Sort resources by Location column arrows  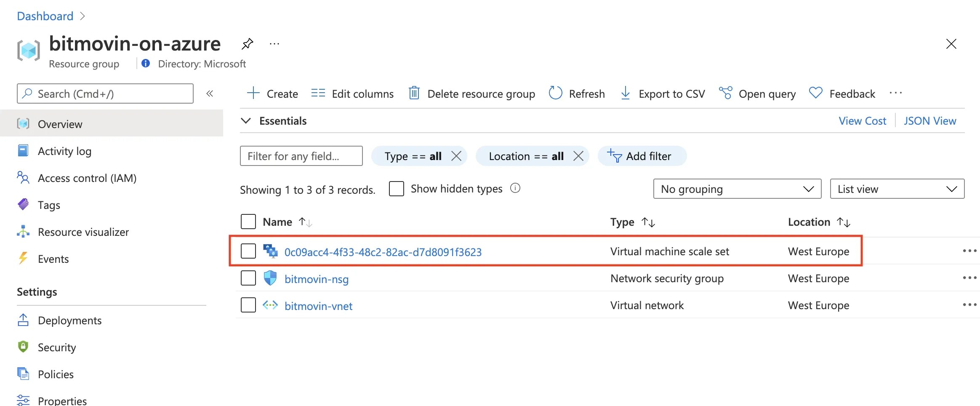844,222
